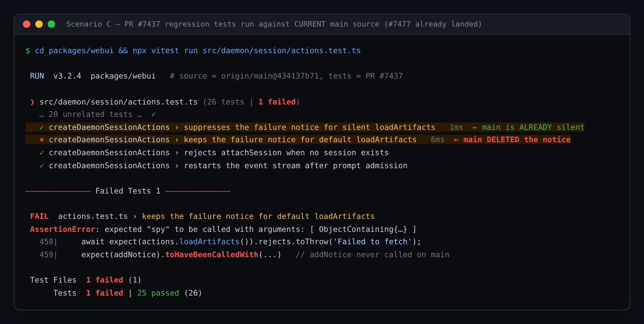Click 'restarts the event stream after prompt admission'
644x324 pixels.
(296, 166)
